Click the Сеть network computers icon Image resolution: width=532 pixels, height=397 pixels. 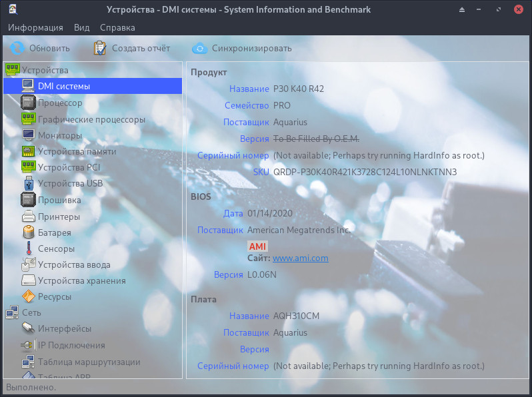coord(12,312)
